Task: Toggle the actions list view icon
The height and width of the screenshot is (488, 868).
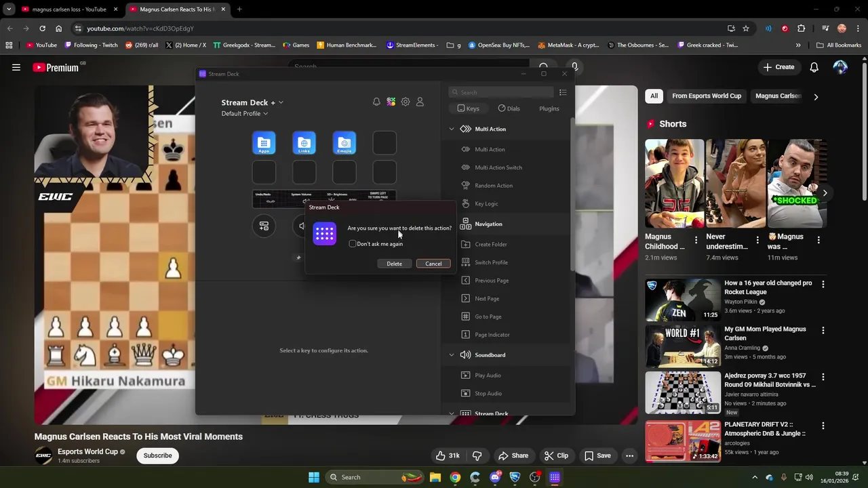Action: click(x=563, y=92)
